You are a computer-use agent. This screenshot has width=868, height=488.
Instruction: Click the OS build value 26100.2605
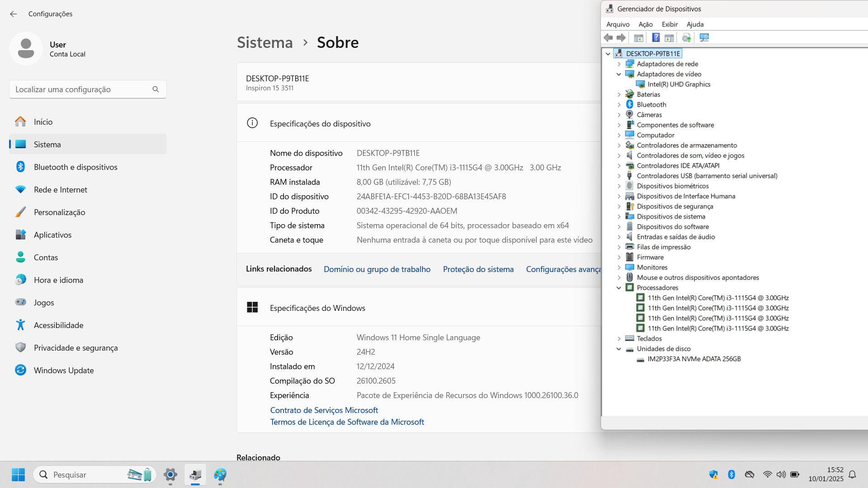pyautogui.click(x=376, y=381)
